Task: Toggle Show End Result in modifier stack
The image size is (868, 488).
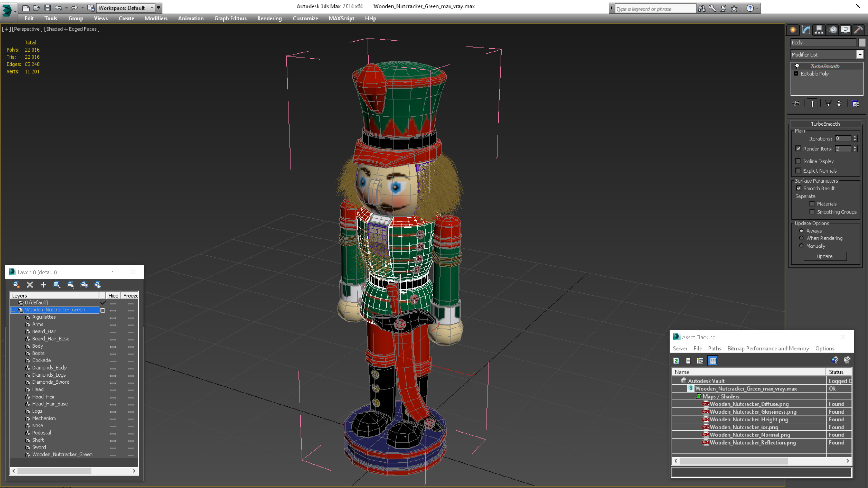Action: tap(813, 103)
